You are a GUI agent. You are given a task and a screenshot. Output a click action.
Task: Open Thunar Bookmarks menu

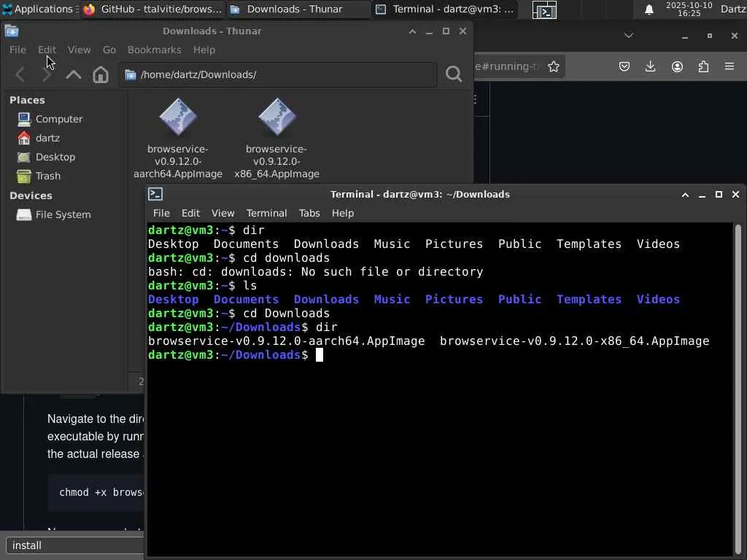(155, 50)
